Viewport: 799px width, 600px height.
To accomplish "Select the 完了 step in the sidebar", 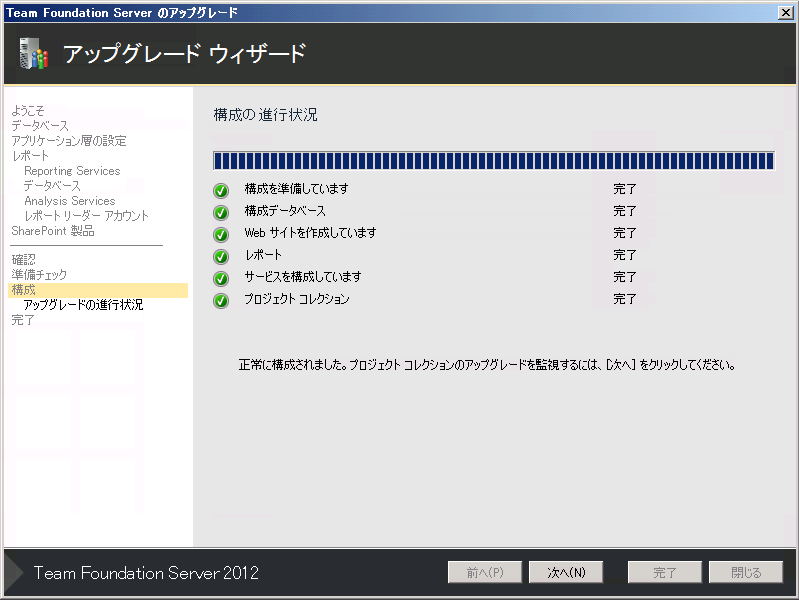I will [23, 320].
